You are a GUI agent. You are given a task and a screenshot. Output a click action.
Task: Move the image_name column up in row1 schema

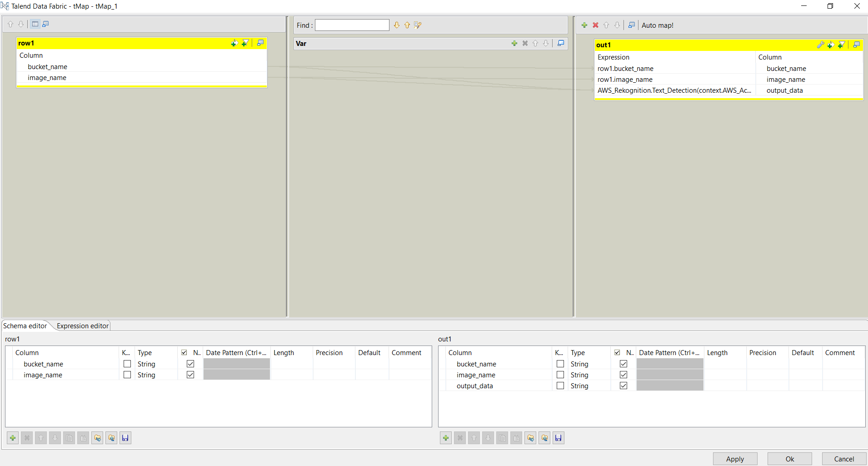pyautogui.click(x=40, y=437)
